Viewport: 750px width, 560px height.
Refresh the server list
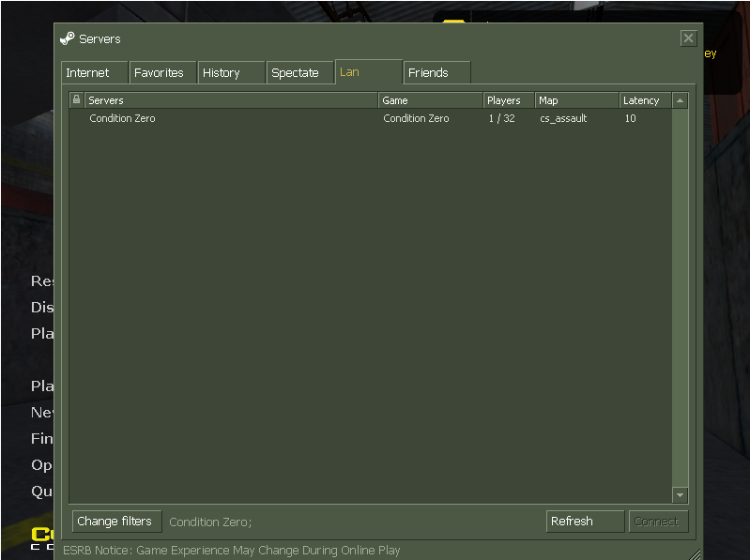585,521
